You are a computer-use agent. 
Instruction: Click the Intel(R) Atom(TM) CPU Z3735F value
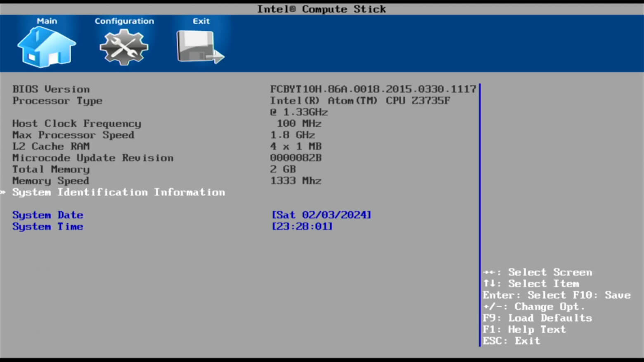pos(360,101)
